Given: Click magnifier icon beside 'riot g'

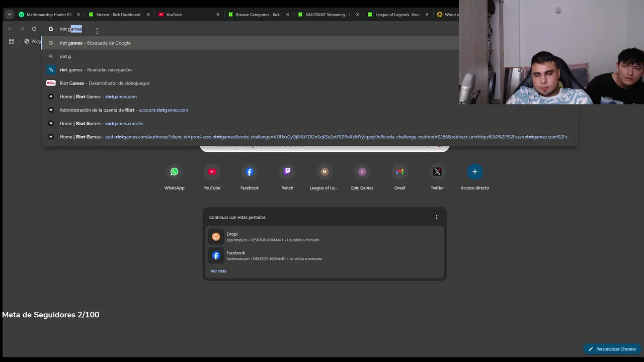Looking at the screenshot, I should 51,56.
